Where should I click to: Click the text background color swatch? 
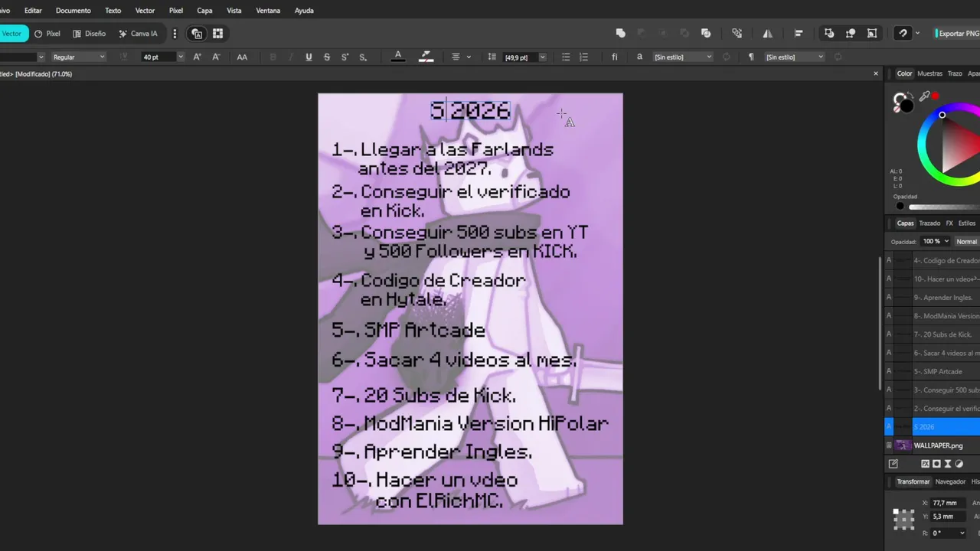point(426,57)
